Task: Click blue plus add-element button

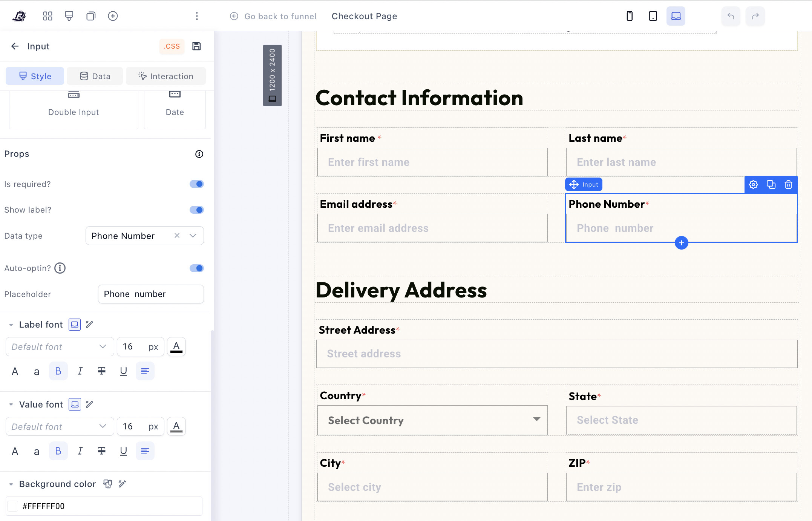Action: tap(681, 243)
